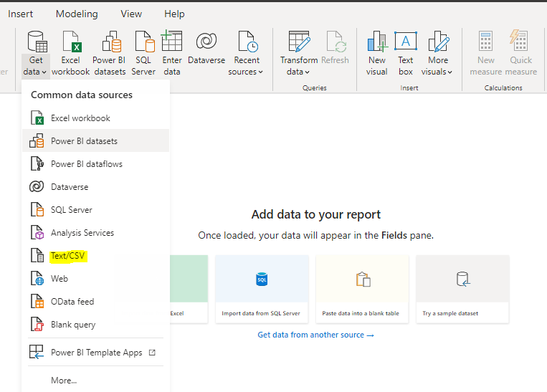Click the Get data database icon

point(37,41)
